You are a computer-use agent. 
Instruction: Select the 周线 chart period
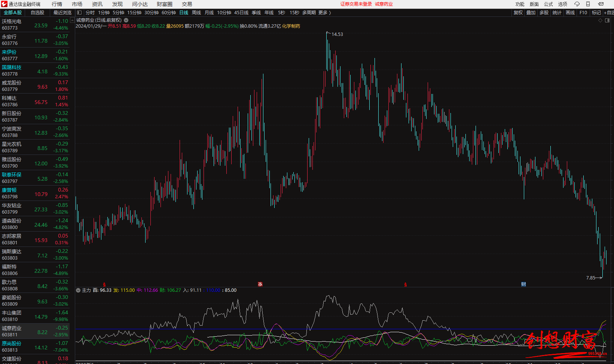click(x=196, y=13)
